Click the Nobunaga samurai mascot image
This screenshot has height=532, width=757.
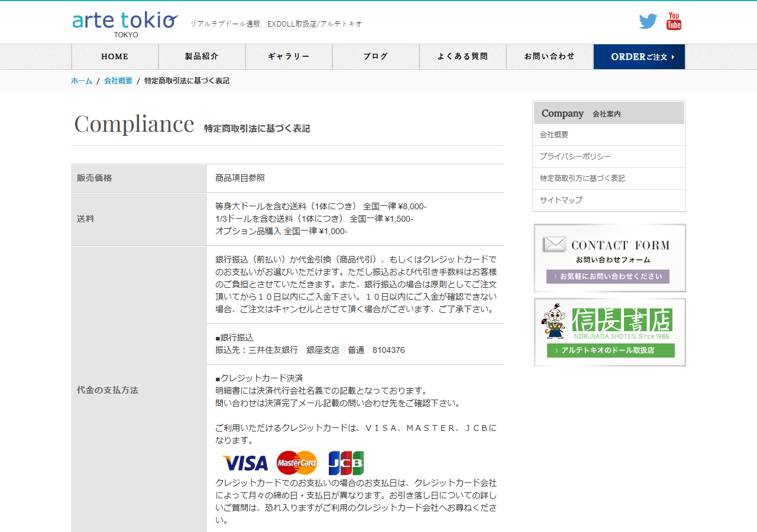[x=554, y=321]
